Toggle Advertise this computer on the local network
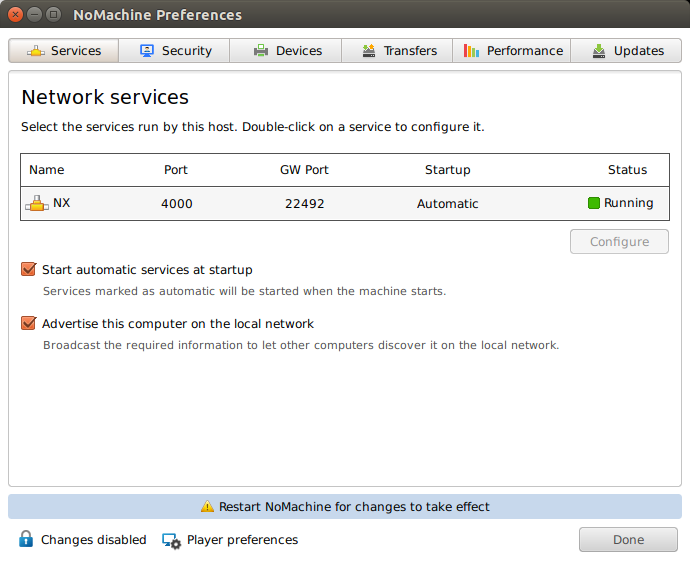 29,323
